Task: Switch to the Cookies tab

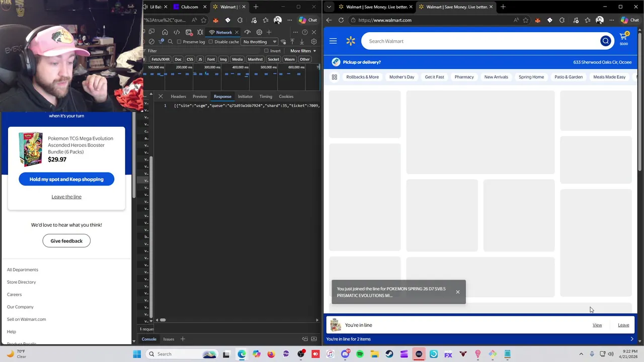Action: (x=286, y=97)
